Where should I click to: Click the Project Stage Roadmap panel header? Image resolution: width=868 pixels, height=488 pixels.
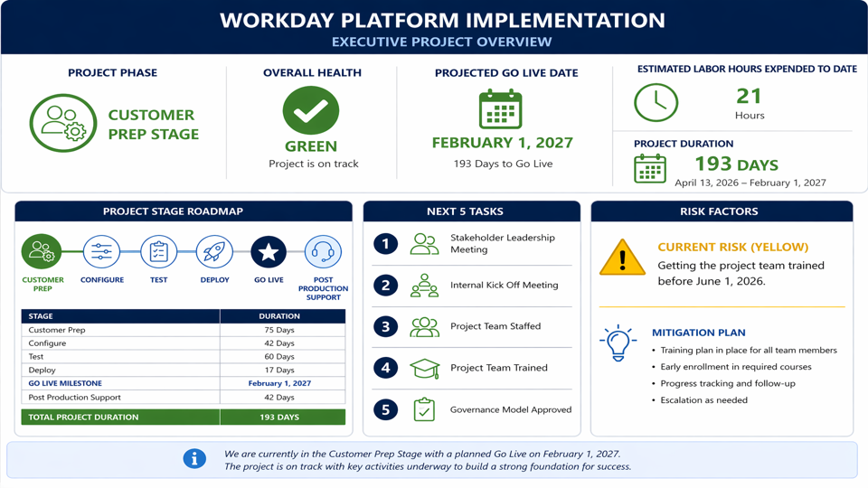(184, 211)
